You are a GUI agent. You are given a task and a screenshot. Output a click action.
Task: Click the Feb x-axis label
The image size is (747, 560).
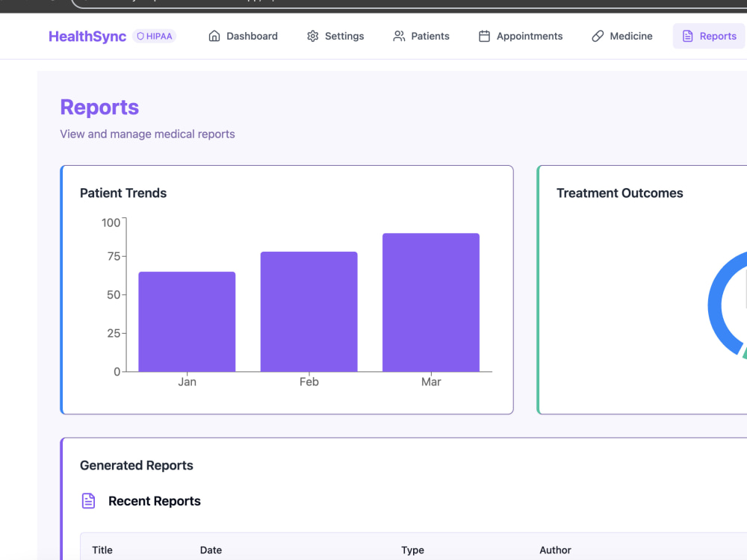309,382
